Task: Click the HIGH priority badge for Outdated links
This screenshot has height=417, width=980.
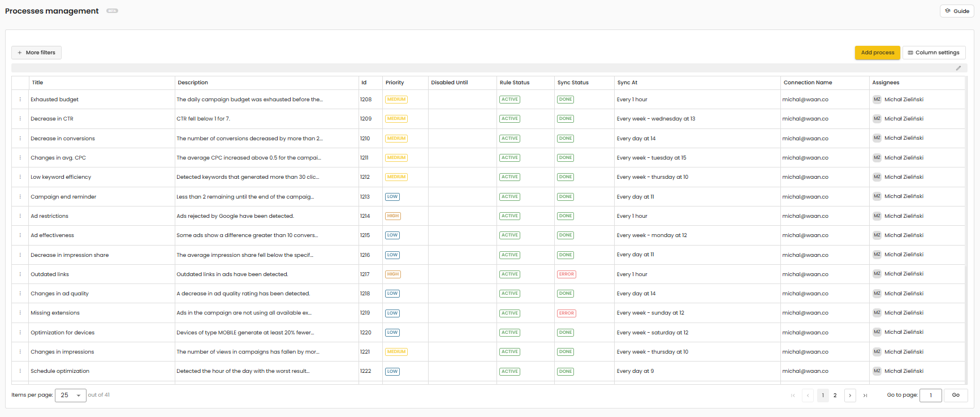Action: [x=393, y=274]
